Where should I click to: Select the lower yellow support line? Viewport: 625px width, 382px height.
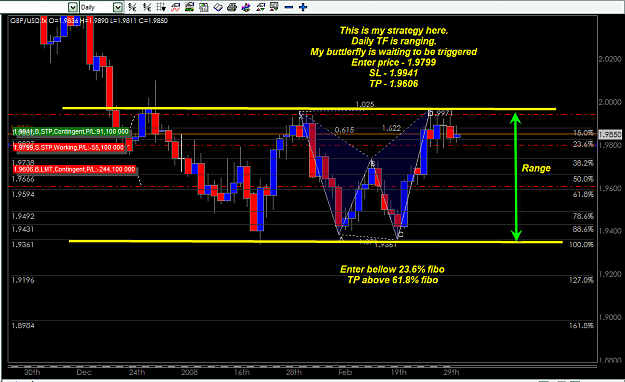[316, 241]
